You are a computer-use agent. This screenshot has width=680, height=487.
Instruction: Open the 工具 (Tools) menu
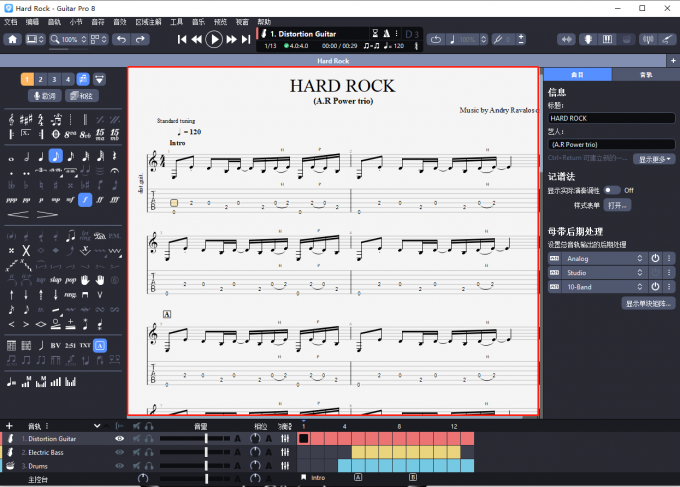(x=177, y=21)
